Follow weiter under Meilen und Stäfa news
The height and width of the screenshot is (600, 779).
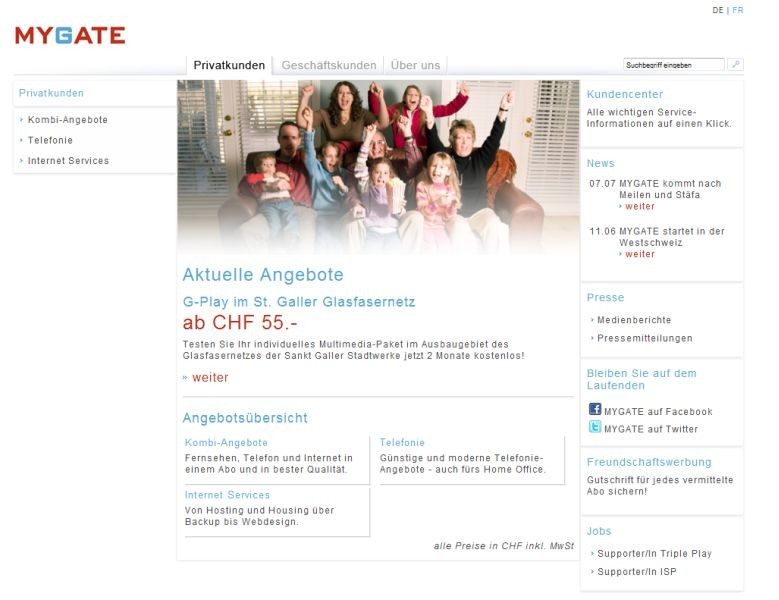(640, 206)
